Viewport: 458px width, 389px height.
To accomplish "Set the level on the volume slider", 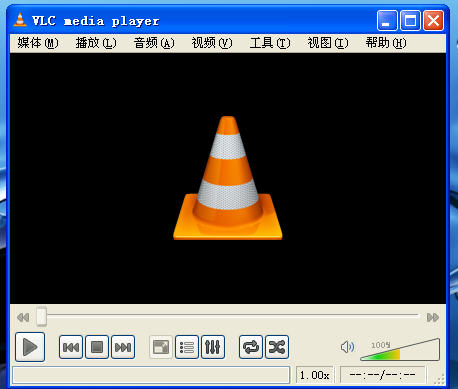I will coord(400,349).
